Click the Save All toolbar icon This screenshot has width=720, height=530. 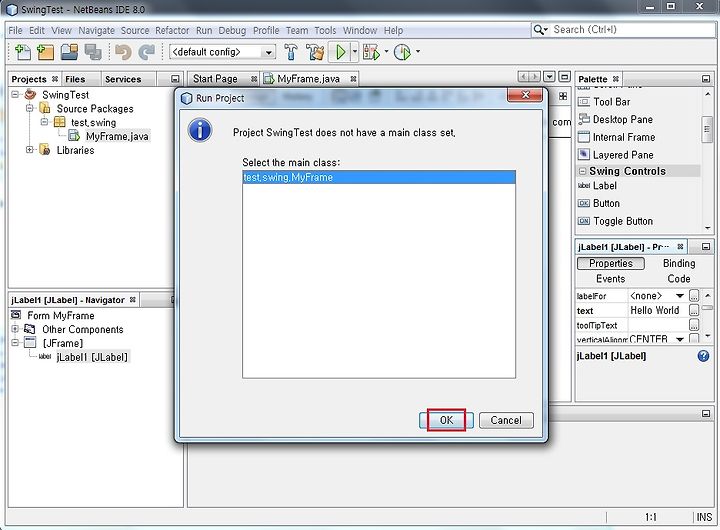click(93, 52)
